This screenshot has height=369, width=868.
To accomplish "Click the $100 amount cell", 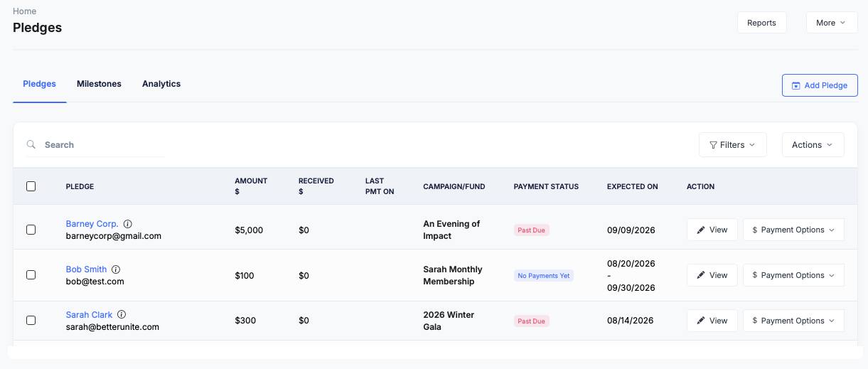I will click(x=245, y=276).
